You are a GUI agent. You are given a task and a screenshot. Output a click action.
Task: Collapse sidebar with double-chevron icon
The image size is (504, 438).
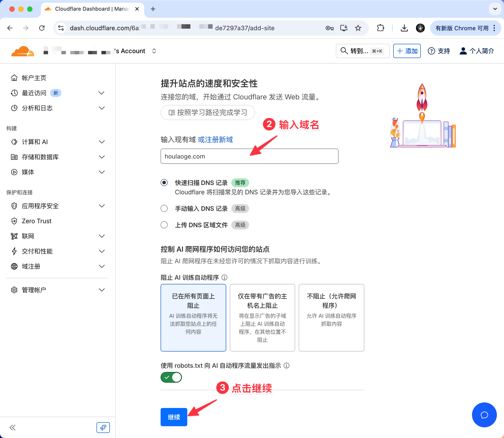coord(12,428)
